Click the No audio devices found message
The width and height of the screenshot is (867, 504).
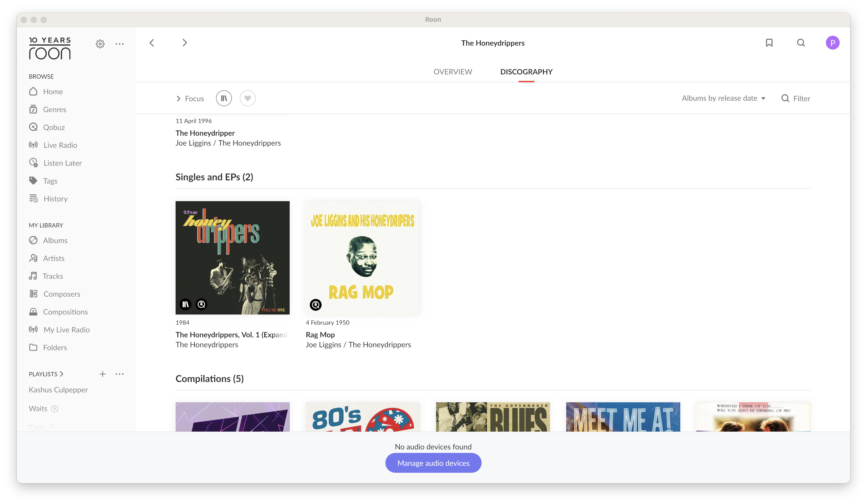[x=433, y=447]
